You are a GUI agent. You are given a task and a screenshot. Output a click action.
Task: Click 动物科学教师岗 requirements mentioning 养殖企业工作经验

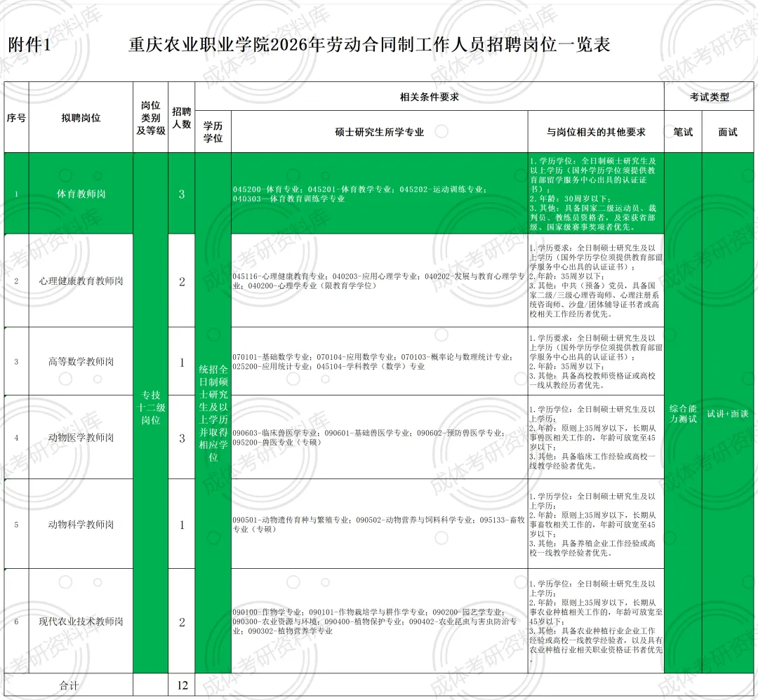(x=596, y=524)
